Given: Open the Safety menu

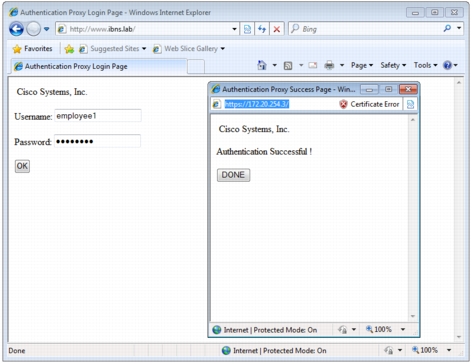Looking at the screenshot, I should coord(393,65).
